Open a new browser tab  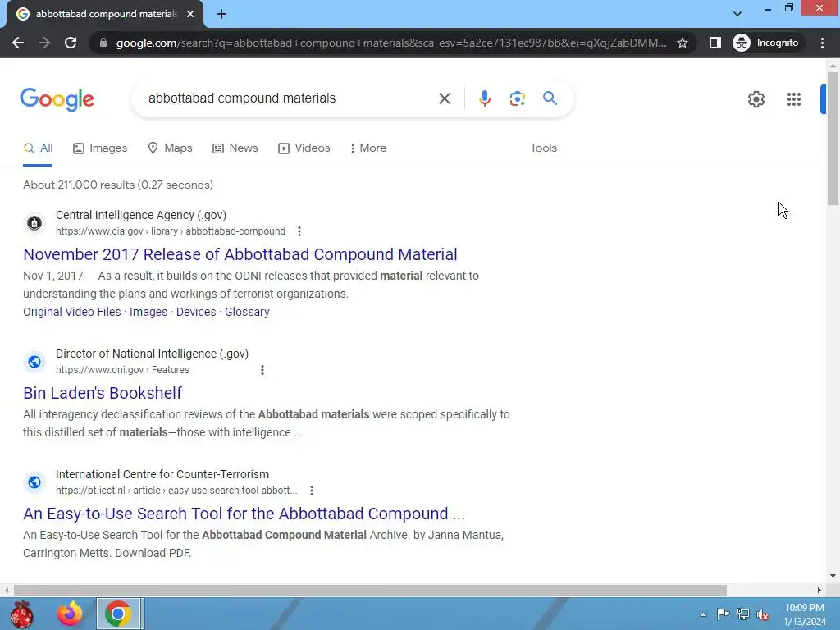coord(221,14)
